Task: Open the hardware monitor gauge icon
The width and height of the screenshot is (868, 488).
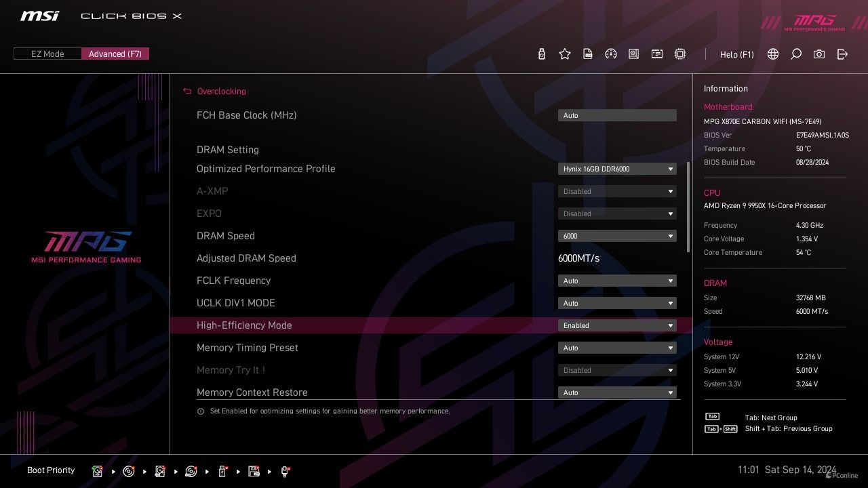Action: click(x=611, y=54)
